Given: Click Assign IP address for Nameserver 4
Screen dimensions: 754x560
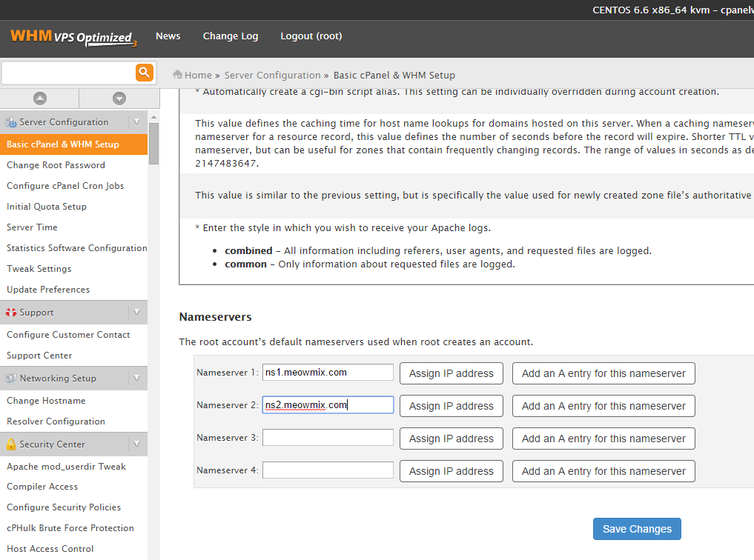Looking at the screenshot, I should [451, 471].
